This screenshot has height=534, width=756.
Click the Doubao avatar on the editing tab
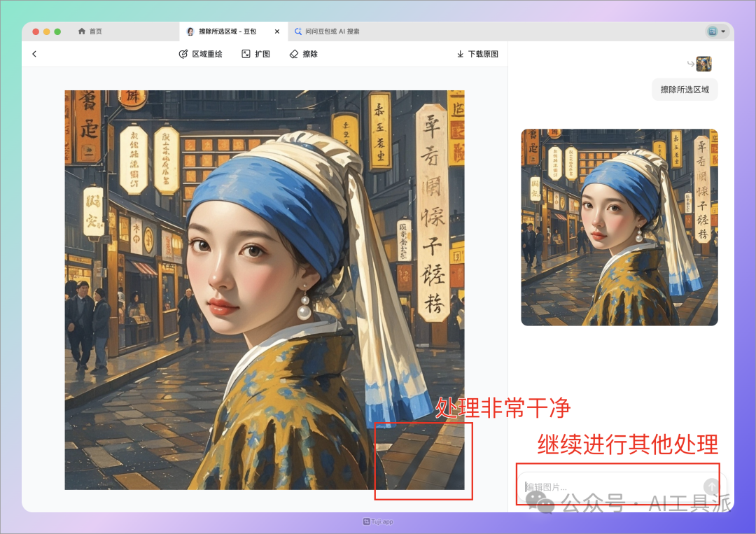pos(190,31)
